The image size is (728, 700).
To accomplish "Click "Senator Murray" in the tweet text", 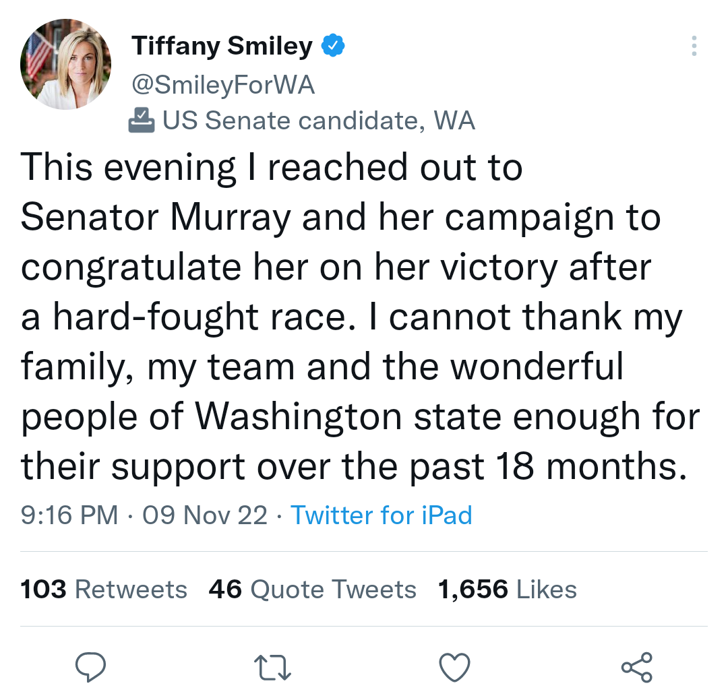I will pos(155,218).
